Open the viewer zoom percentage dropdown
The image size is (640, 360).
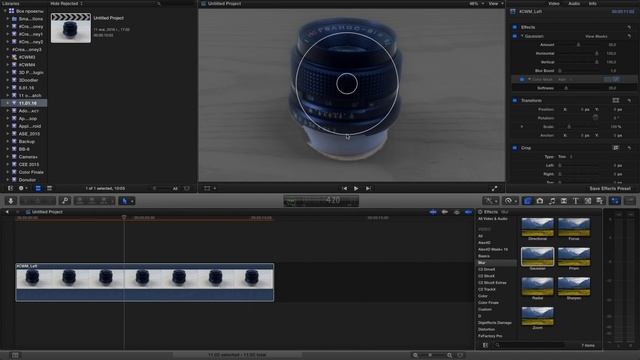[x=476, y=4]
